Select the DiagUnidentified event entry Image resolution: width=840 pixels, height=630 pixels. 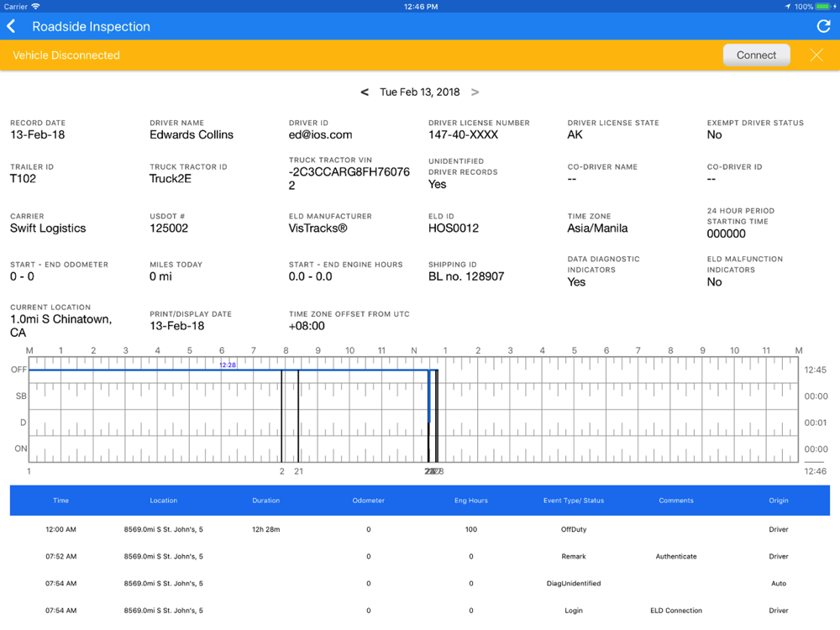(573, 584)
